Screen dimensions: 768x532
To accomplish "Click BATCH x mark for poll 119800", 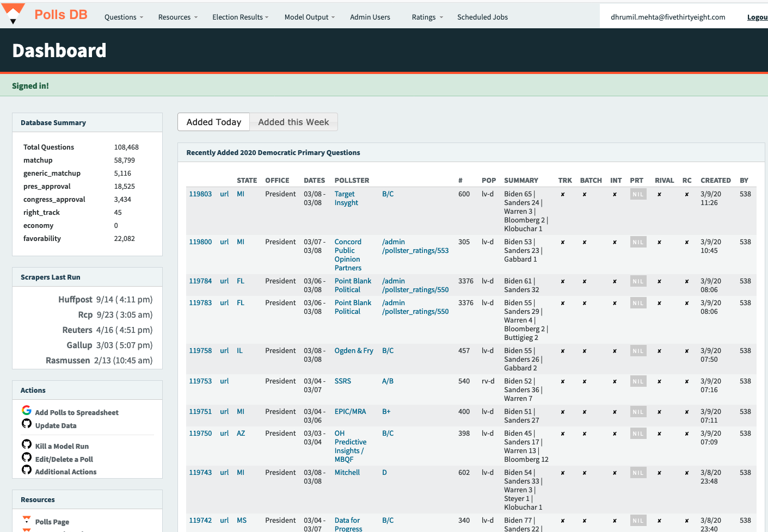I will (585, 242).
